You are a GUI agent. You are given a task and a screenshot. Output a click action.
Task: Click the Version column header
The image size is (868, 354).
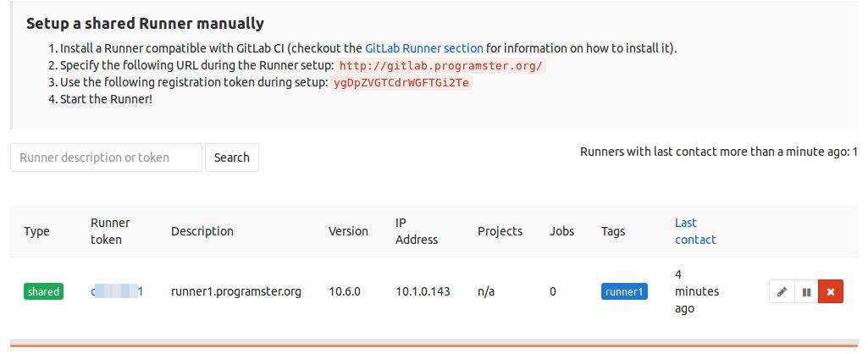348,231
